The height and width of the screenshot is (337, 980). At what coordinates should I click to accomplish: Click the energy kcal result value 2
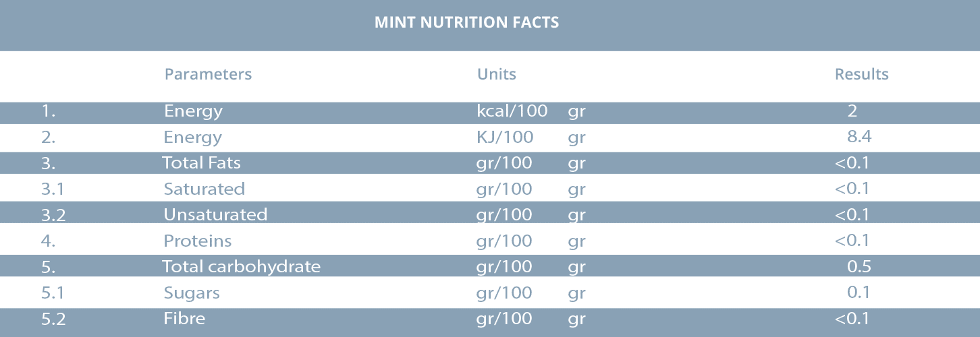coord(852,112)
